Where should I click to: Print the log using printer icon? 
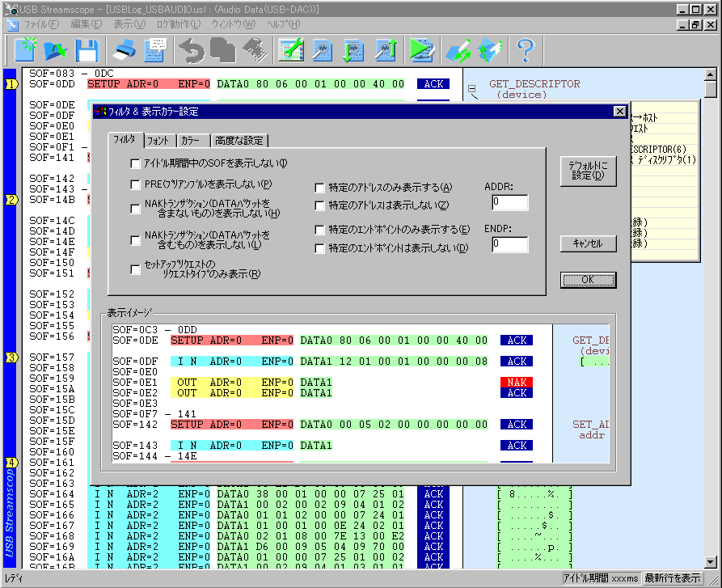(125, 49)
